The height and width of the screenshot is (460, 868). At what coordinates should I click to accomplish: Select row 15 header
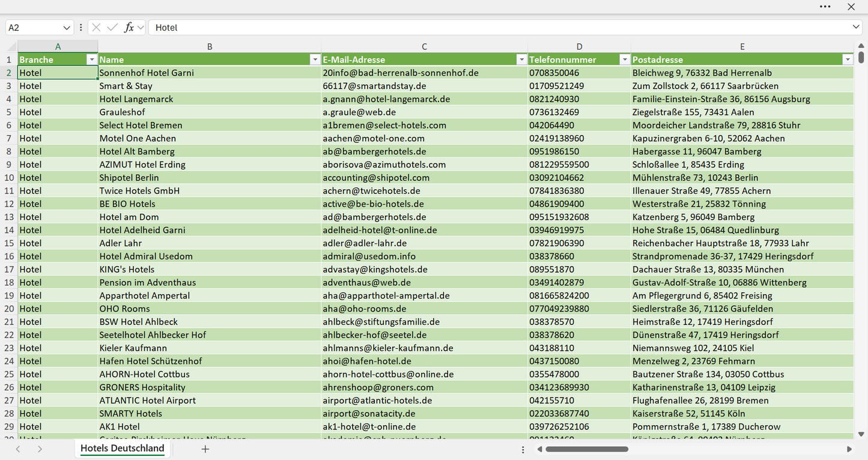(9, 243)
